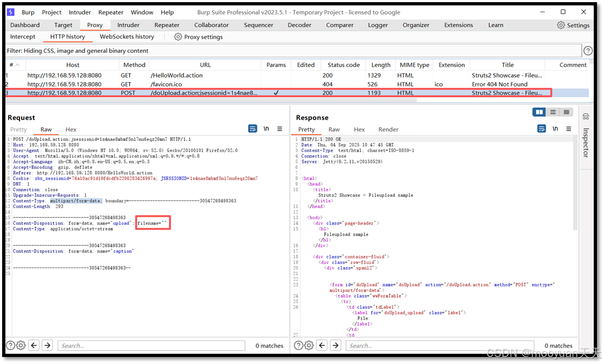This screenshot has height=364, width=604.
Task: Select Request Hex view tab
Action: click(x=71, y=129)
